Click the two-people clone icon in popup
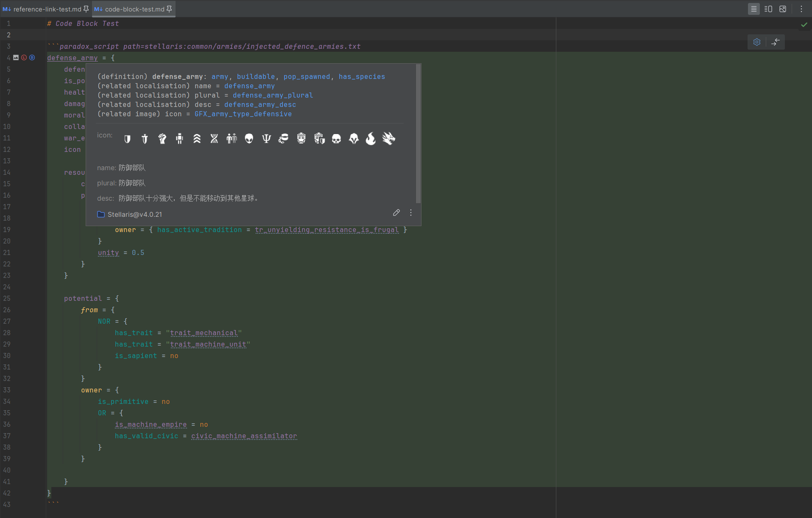This screenshot has height=518, width=812. tap(232, 139)
